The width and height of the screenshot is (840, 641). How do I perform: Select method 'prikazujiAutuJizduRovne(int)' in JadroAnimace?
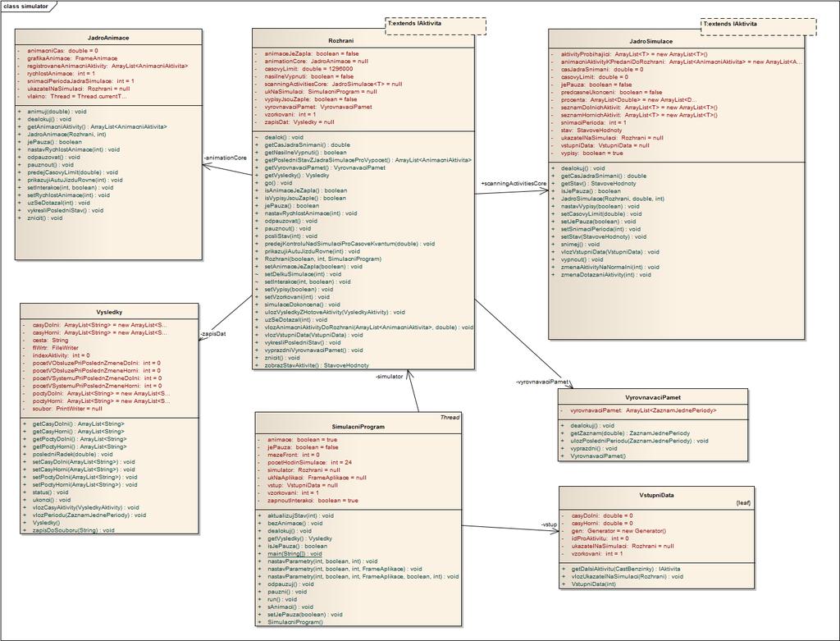coord(75,180)
